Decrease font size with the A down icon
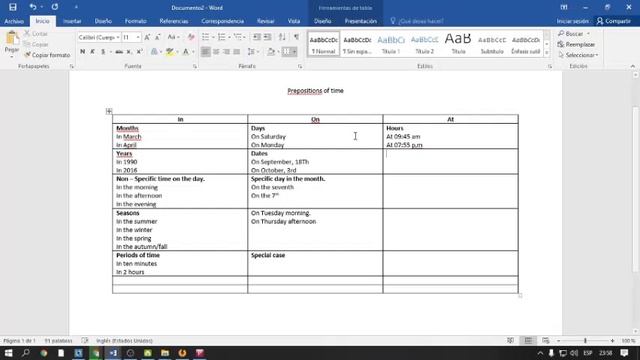This screenshot has height=360, width=640. (158, 37)
